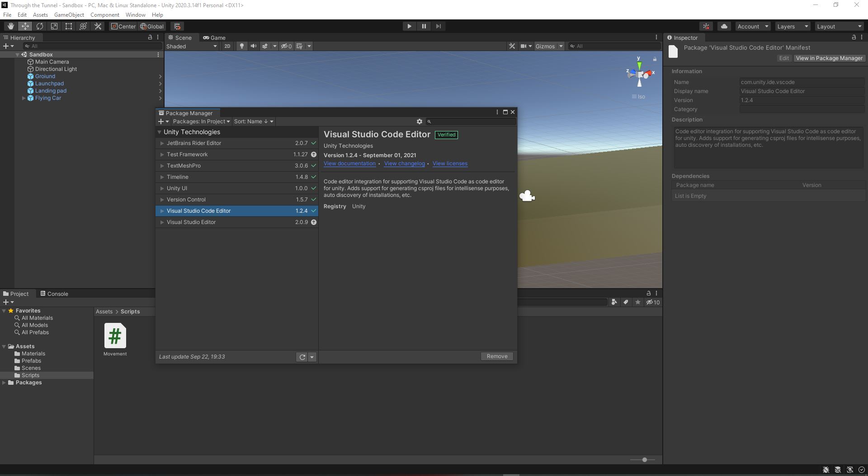Open scene camera settings
Image resolution: width=868 pixels, height=476 pixels.
coord(524,46)
